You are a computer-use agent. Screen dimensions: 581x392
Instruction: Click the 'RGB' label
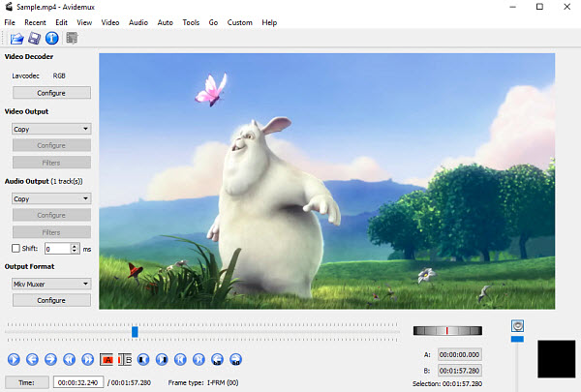(x=59, y=75)
